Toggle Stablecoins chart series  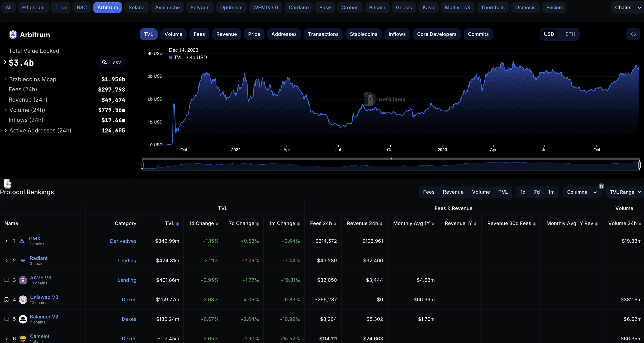click(363, 34)
